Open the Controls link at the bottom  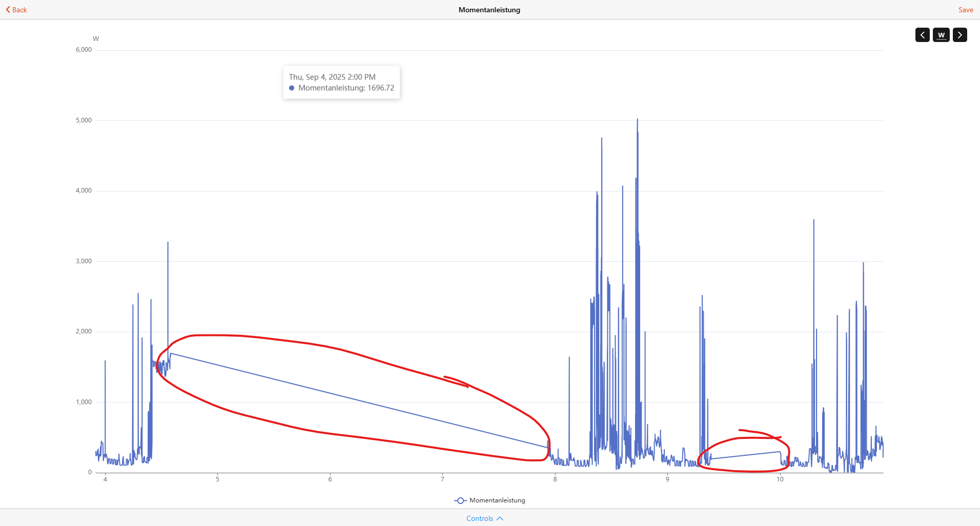(479, 518)
